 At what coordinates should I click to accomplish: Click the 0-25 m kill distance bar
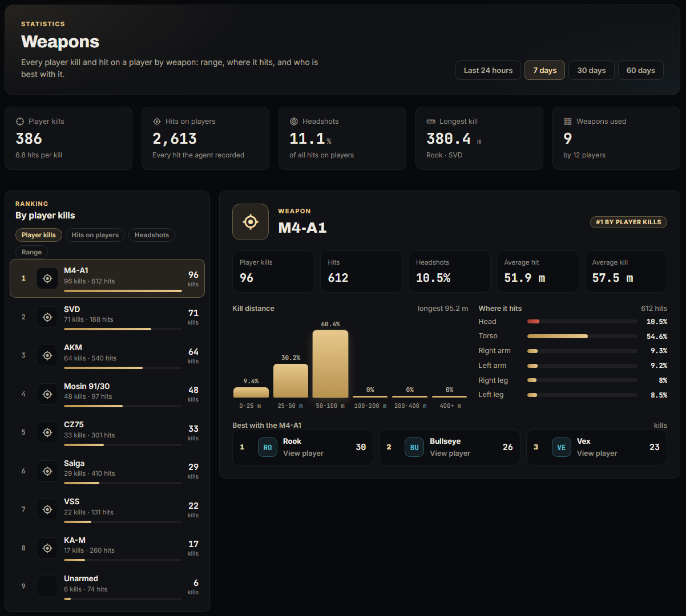click(251, 392)
